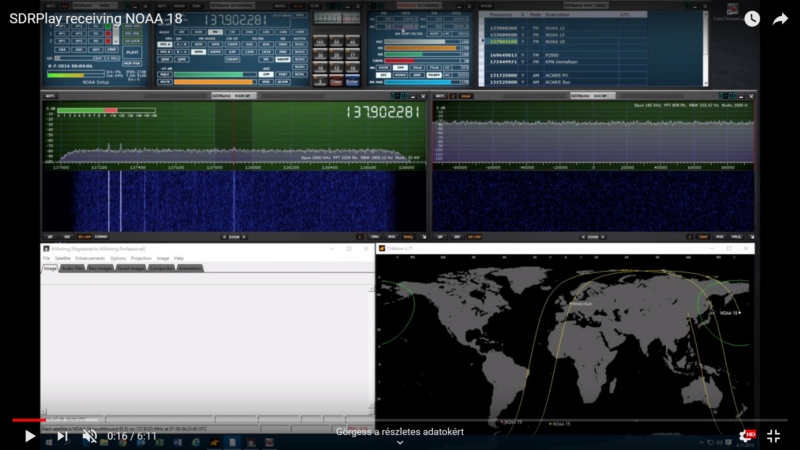800x450 pixels.
Task: Skip to the next video
Action: pos(62,436)
